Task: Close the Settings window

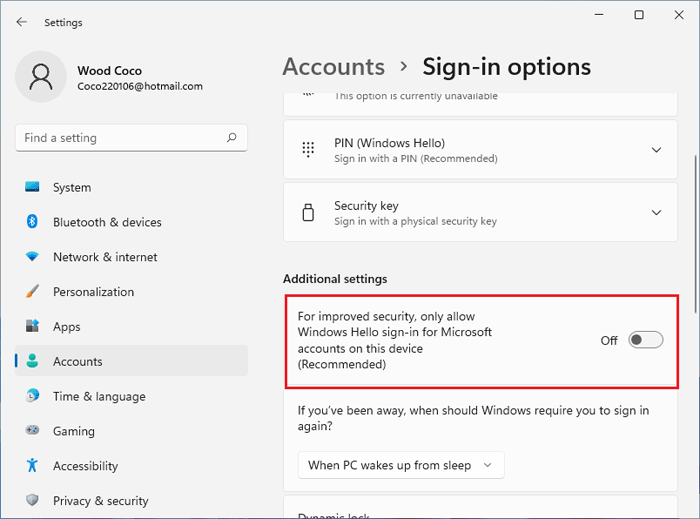Action: tap(679, 15)
